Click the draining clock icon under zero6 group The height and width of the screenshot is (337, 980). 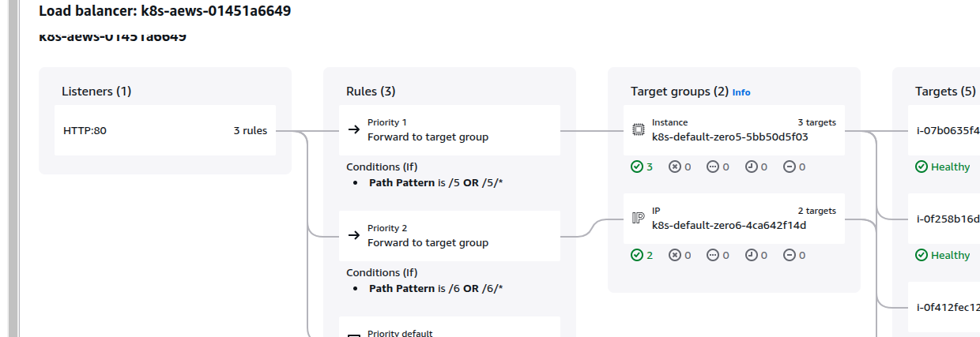click(x=751, y=255)
